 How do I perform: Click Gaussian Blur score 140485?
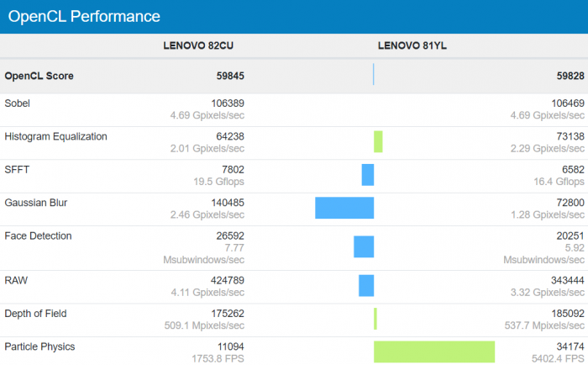pyautogui.click(x=228, y=203)
